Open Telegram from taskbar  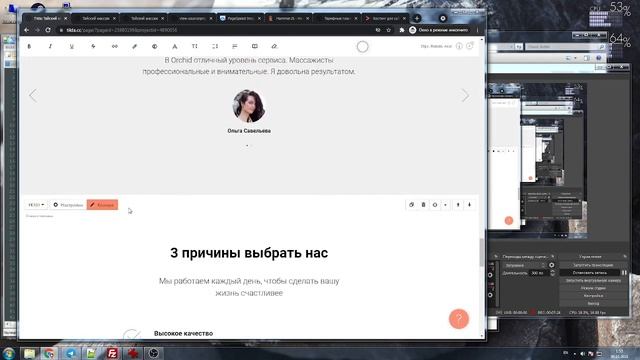point(71,353)
